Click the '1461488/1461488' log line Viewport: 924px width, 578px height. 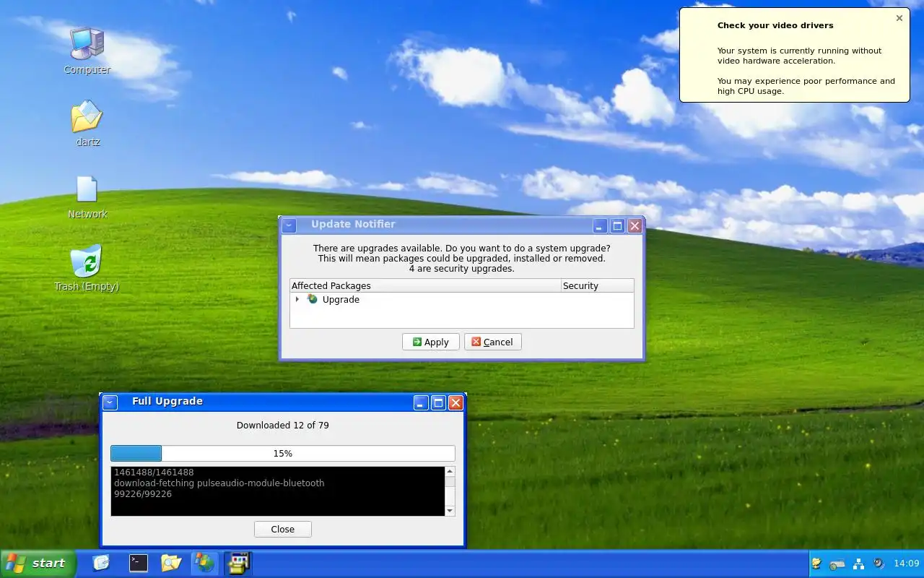pyautogui.click(x=153, y=472)
